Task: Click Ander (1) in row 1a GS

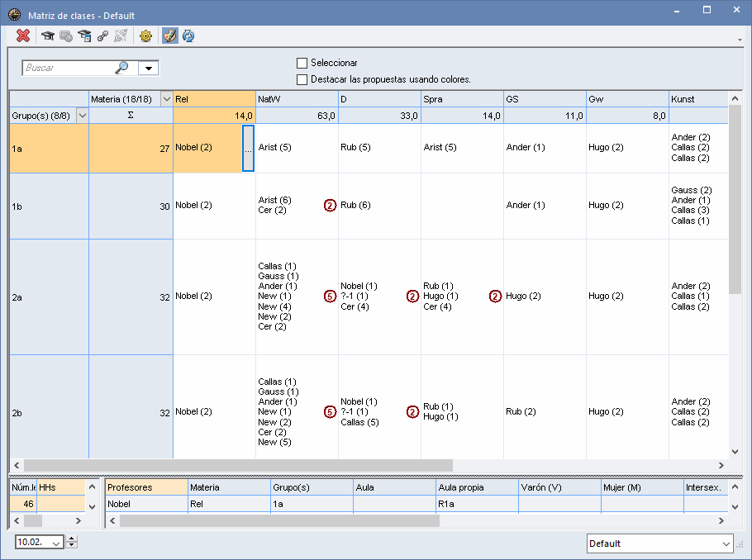Action: click(526, 147)
